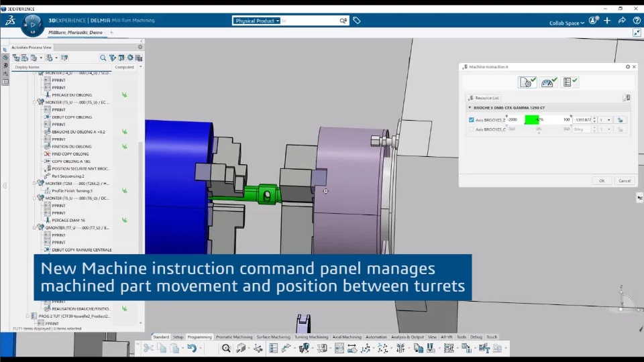The image size is (644, 362).
Task: Click the Axis BROCHE3_C slider track
Action: [539, 129]
